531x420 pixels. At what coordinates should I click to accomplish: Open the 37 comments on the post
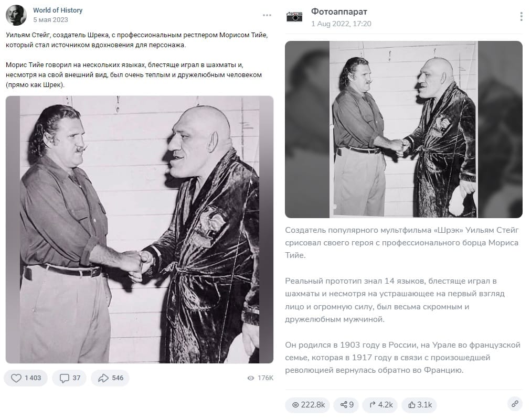tap(69, 378)
